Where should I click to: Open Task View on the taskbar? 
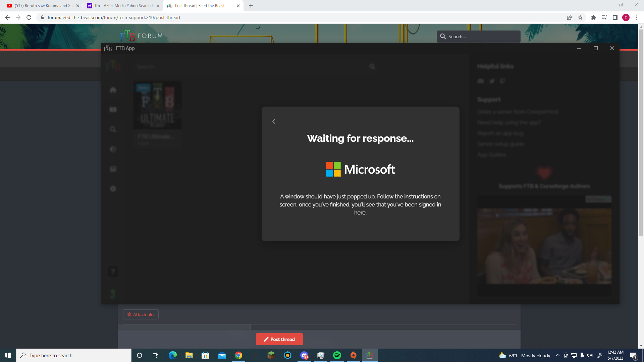156,355
